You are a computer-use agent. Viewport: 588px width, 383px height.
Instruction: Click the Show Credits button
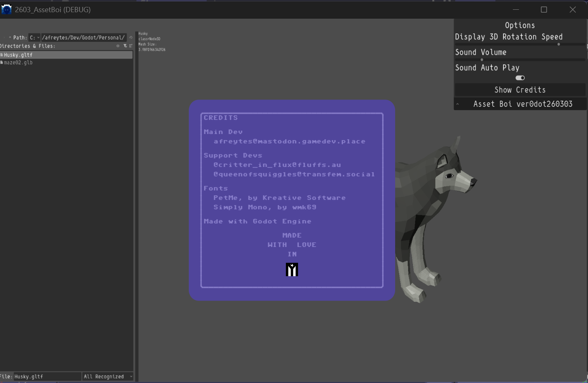tap(520, 90)
